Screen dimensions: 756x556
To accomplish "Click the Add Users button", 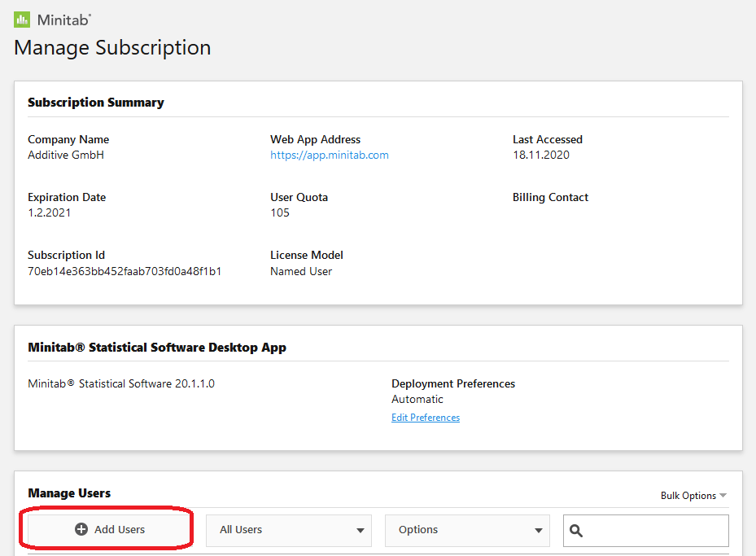I will (x=110, y=529).
